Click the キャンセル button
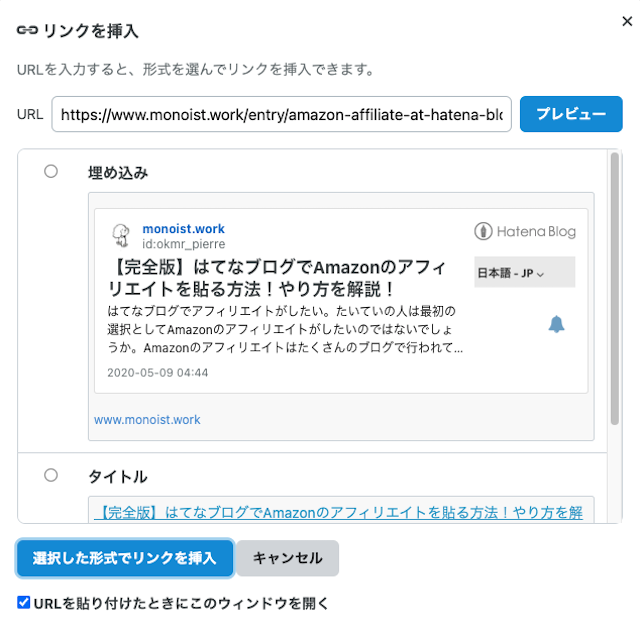 pyautogui.click(x=287, y=558)
